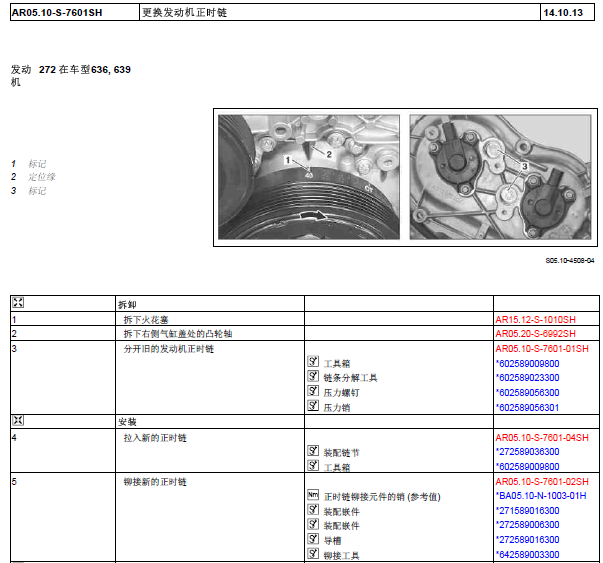Click the tool name 链条分解工具
The width and height of the screenshot is (603, 563).
[350, 378]
